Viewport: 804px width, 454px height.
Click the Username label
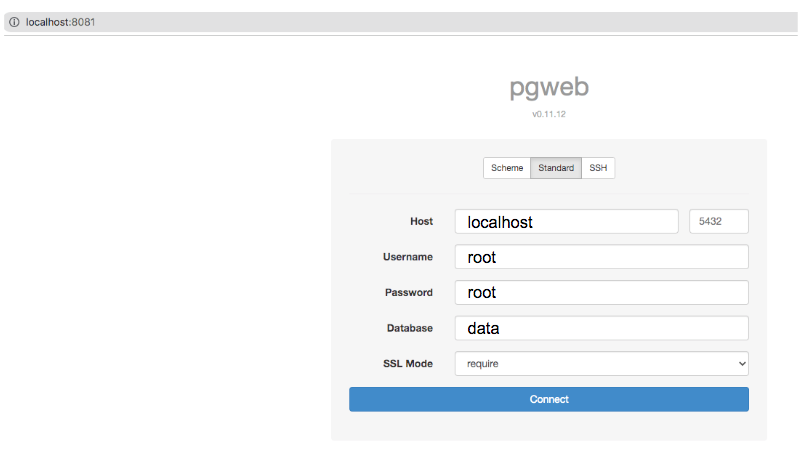tap(408, 257)
